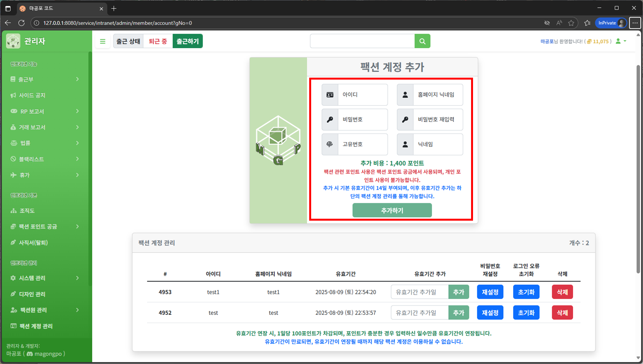643x364 pixels.
Task: Focus the 아이디 input field
Action: point(363,95)
